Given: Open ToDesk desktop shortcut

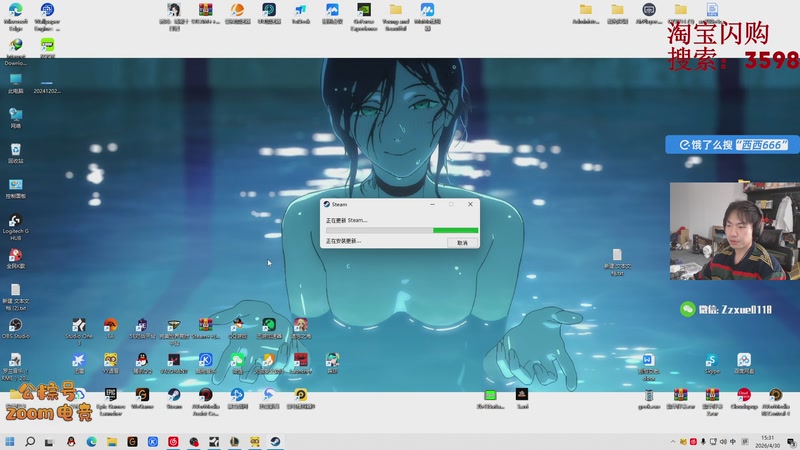Looking at the screenshot, I should pyautogui.click(x=301, y=13).
